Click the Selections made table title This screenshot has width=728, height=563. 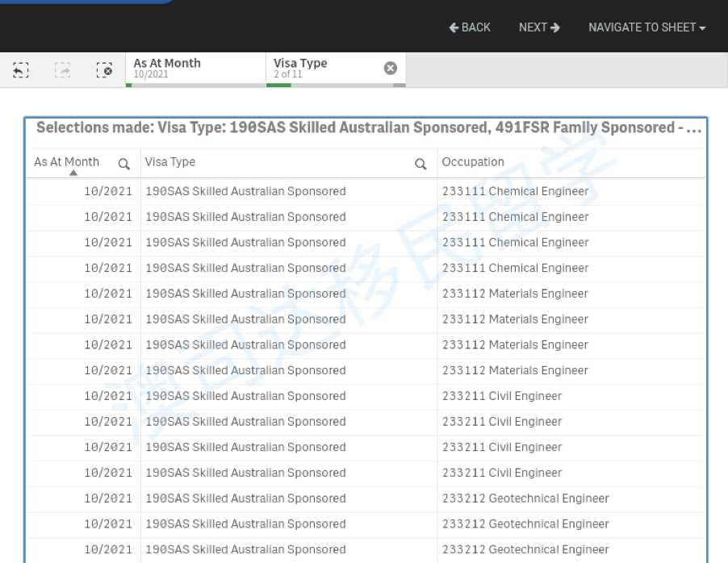(x=367, y=128)
